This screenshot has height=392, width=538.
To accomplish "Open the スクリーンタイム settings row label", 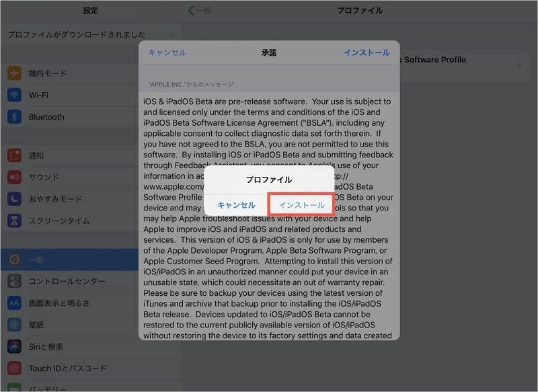I will pyautogui.click(x=59, y=221).
